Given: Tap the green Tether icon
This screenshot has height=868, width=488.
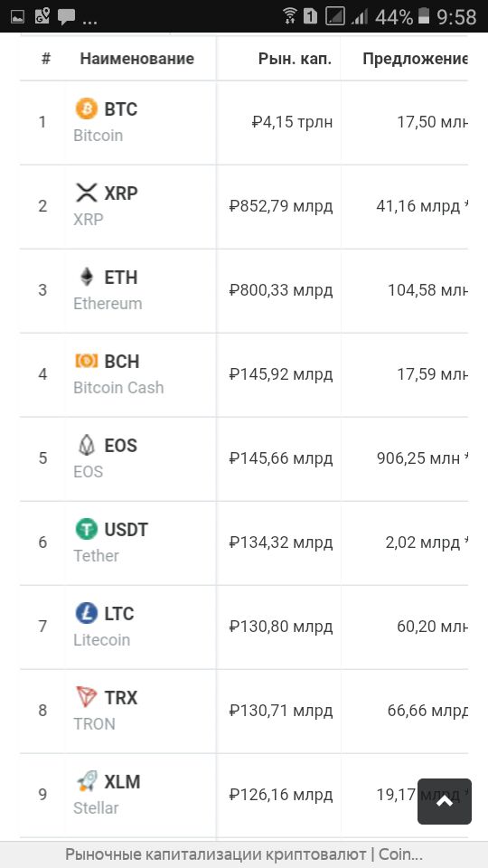Looking at the screenshot, I should point(87,529).
